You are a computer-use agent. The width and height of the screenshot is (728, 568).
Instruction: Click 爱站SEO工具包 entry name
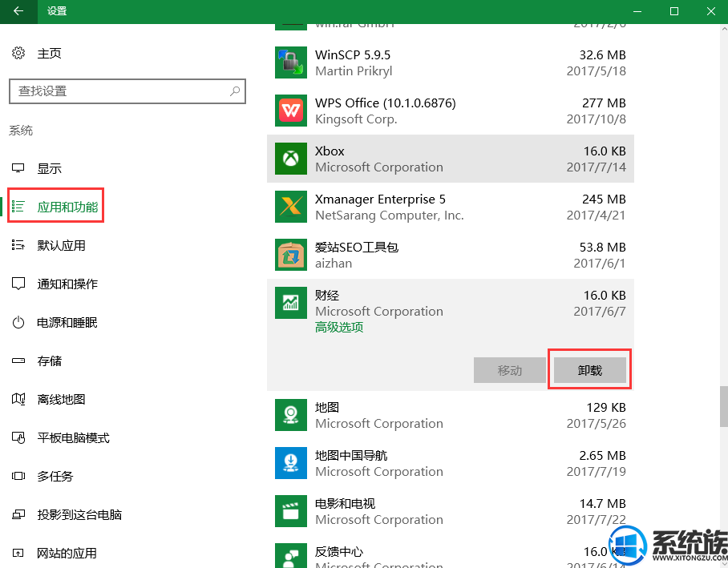(357, 248)
